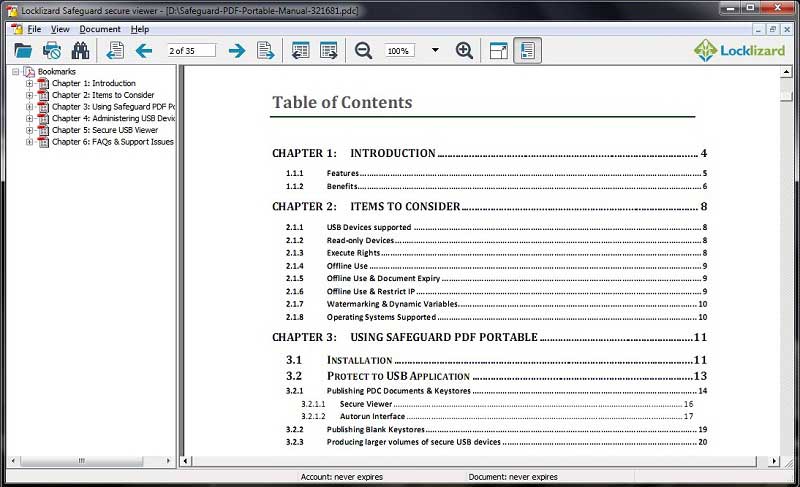800x487 pixels.
Task: Click TOC entry 3.1 Installation
Action: [496, 360]
